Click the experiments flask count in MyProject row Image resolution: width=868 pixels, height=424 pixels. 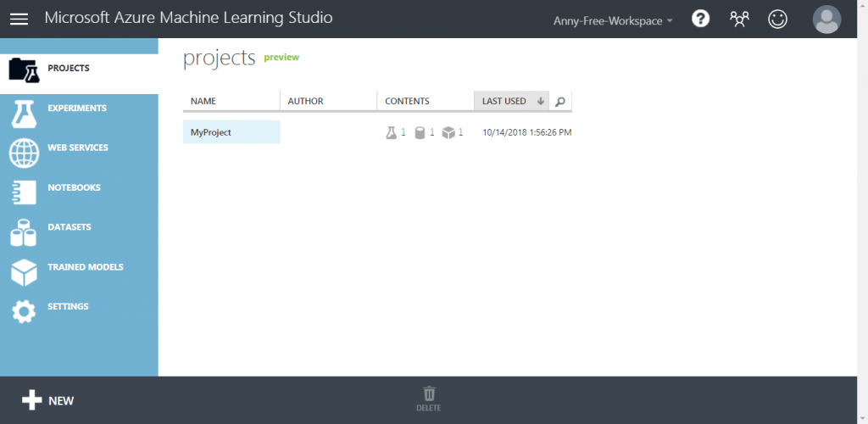pyautogui.click(x=396, y=133)
